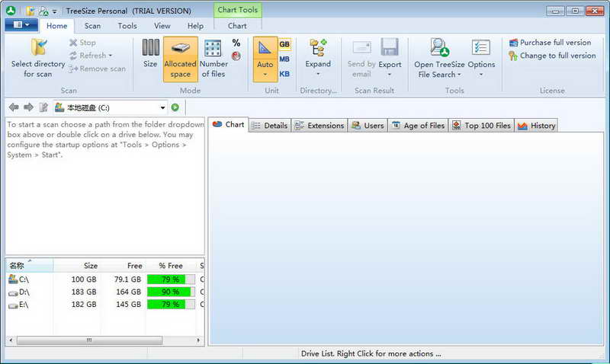Click drive list scroll left arrow
This screenshot has width=610, height=364.
coord(11,340)
